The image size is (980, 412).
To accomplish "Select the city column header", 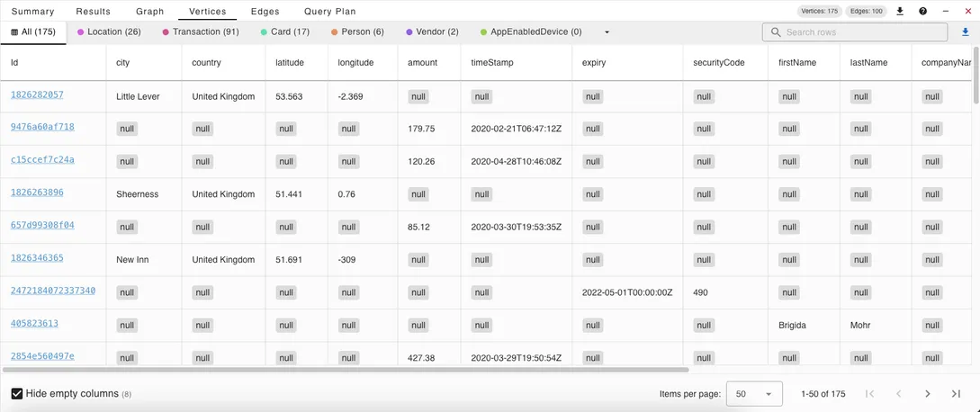I will point(122,62).
